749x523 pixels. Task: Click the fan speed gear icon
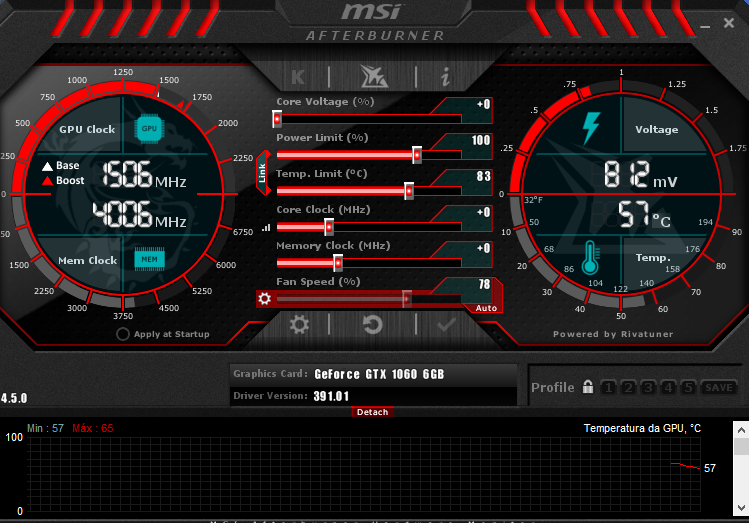265,299
